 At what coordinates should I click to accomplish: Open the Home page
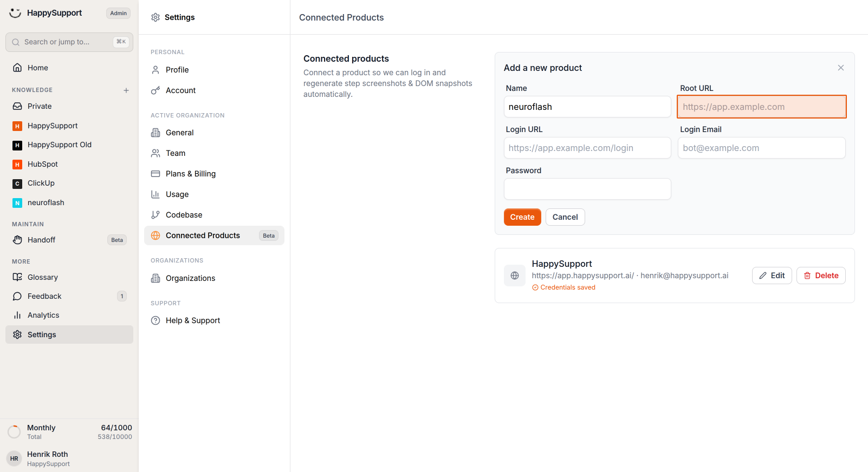69,68
